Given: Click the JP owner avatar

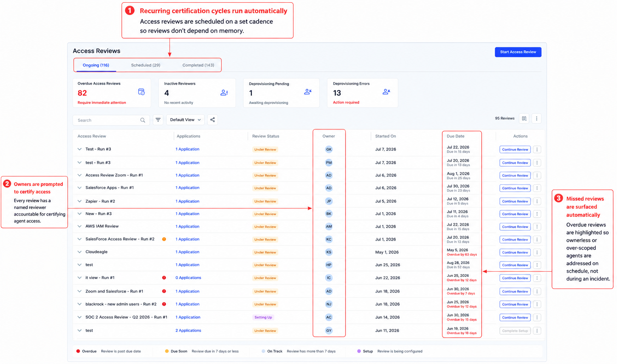Looking at the screenshot, I should [329, 201].
